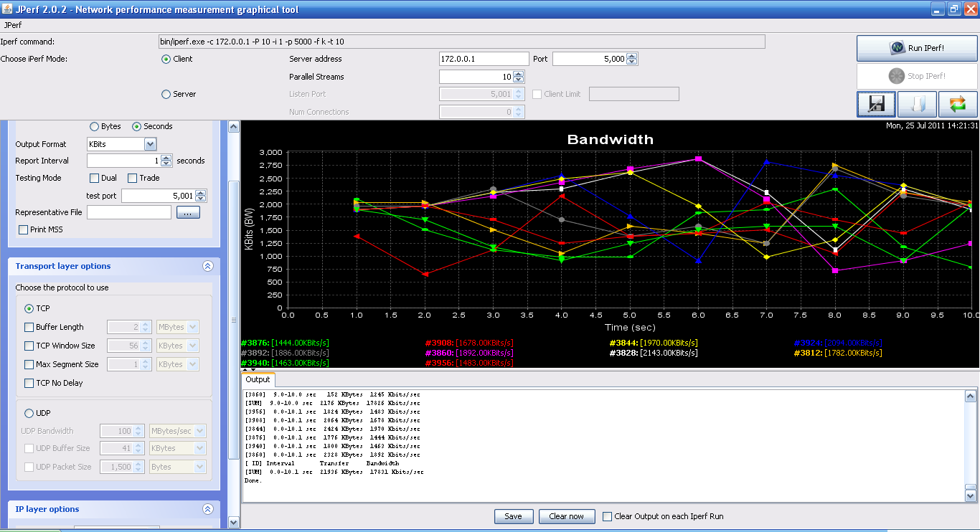Open the Output Format dropdown

click(x=150, y=144)
